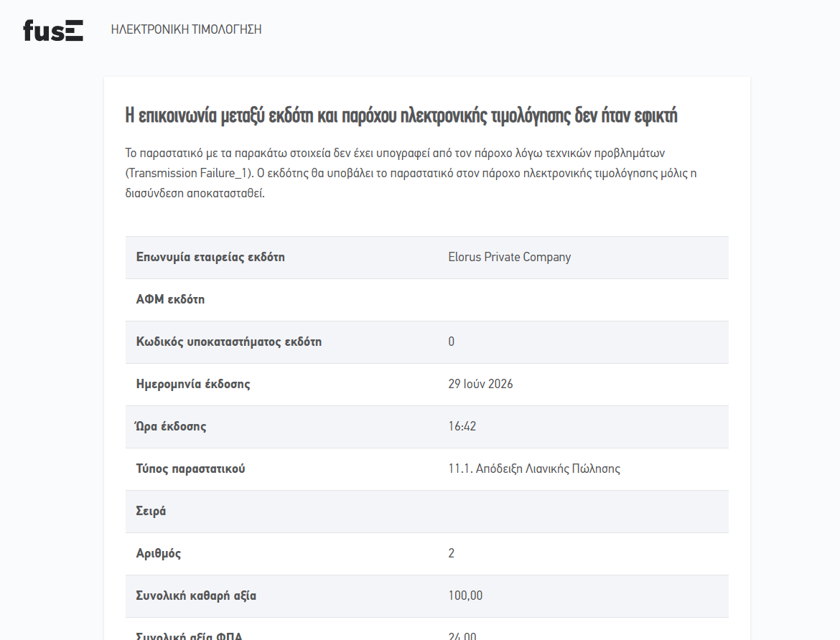Select the Επωνυμία εταιρείας εκδότη row label

point(210,257)
